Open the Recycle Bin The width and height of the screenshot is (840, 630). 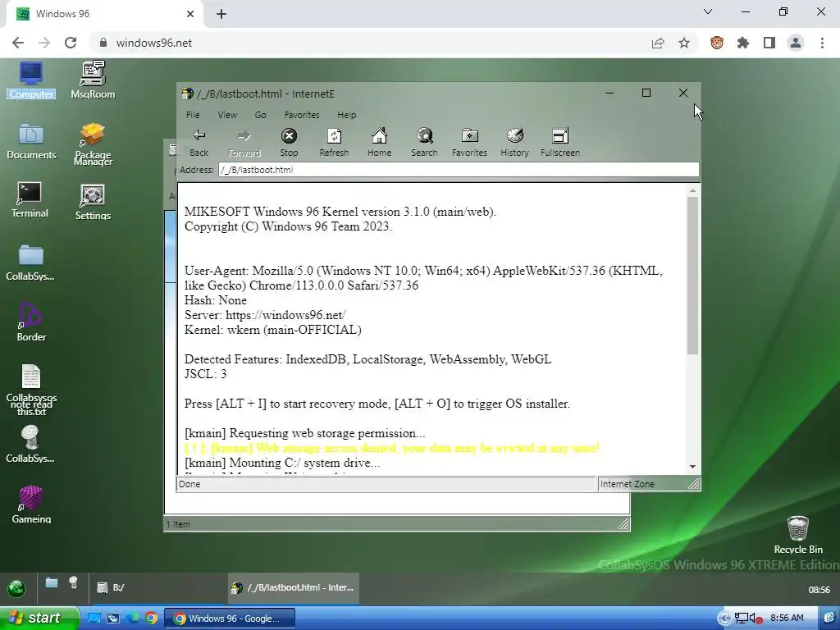(797, 535)
